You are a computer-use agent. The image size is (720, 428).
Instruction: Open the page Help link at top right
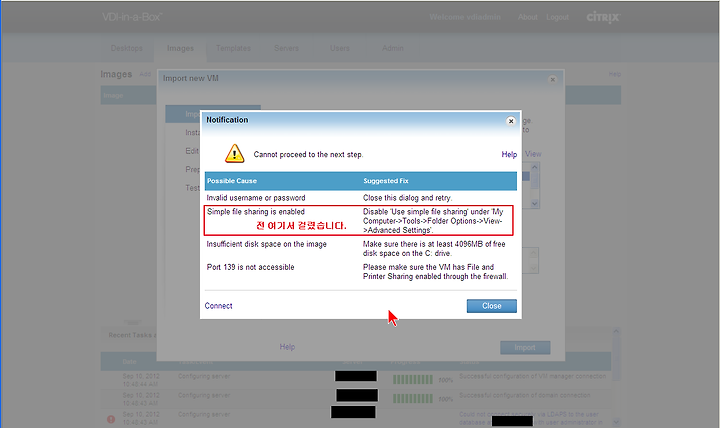click(x=615, y=74)
